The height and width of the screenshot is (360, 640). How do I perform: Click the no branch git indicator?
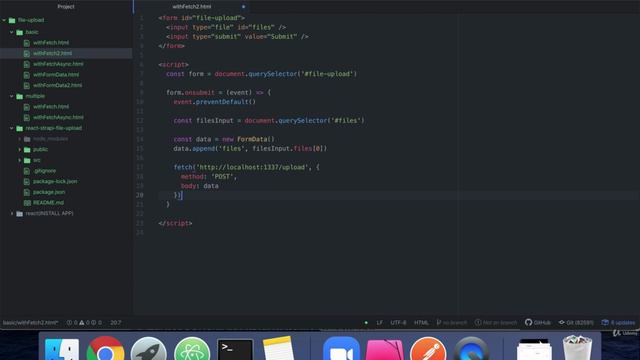point(451,322)
